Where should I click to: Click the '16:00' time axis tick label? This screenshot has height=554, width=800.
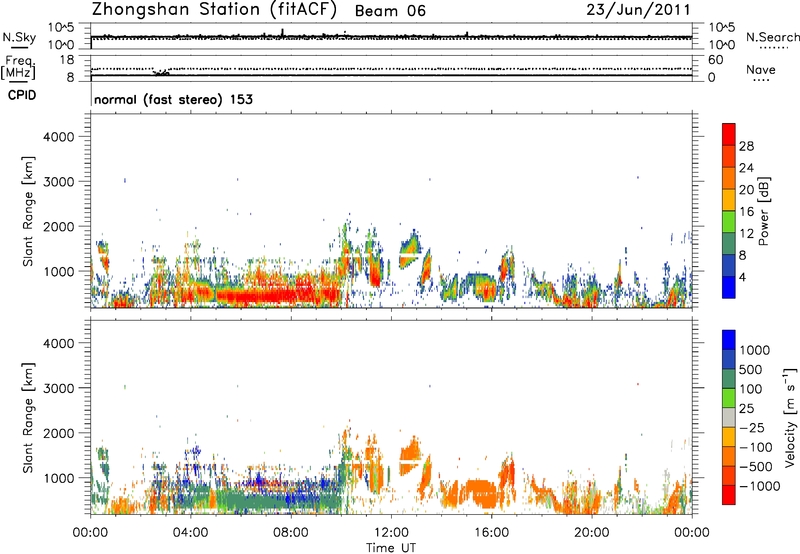click(x=491, y=533)
